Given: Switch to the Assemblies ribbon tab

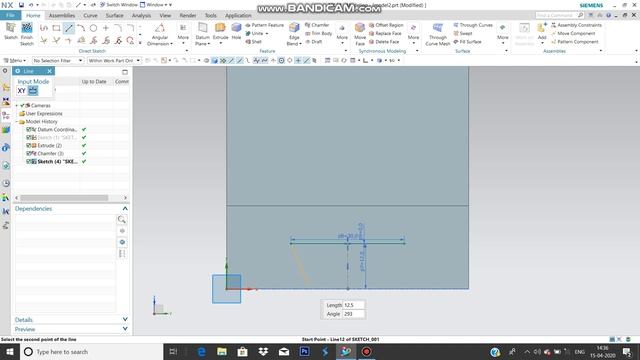Looking at the screenshot, I should pos(62,16).
